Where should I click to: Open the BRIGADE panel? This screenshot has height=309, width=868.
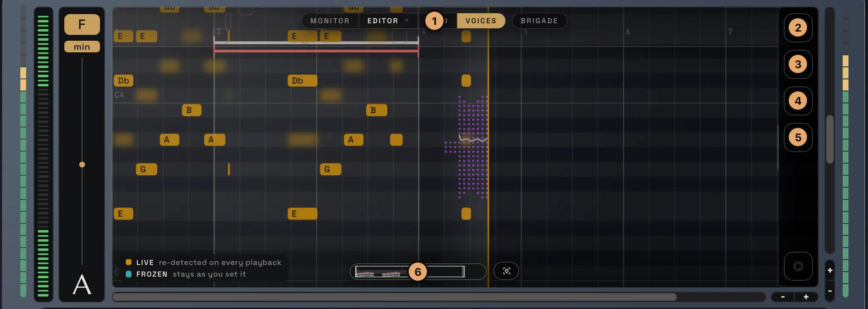click(539, 21)
